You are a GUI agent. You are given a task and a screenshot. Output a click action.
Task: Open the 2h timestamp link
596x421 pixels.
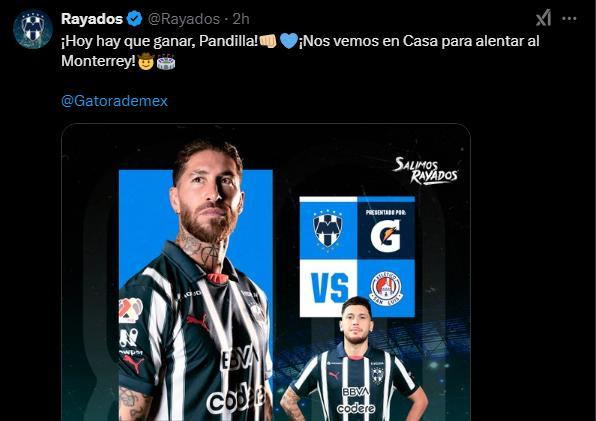tap(241, 19)
